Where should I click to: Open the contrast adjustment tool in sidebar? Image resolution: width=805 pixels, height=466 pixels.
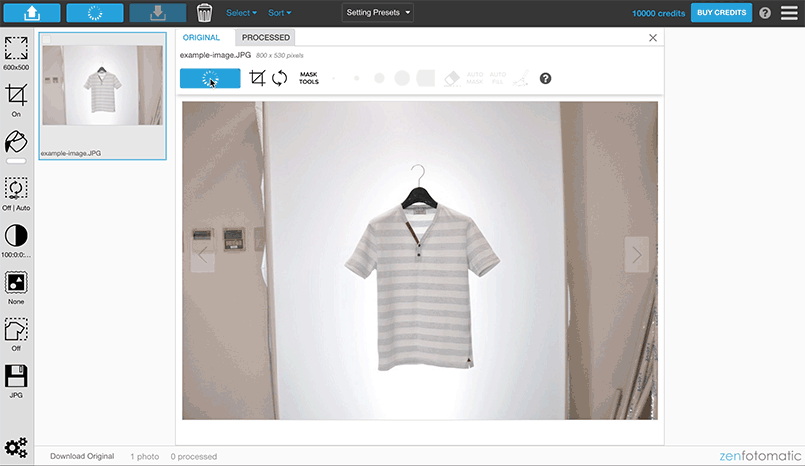tap(16, 236)
